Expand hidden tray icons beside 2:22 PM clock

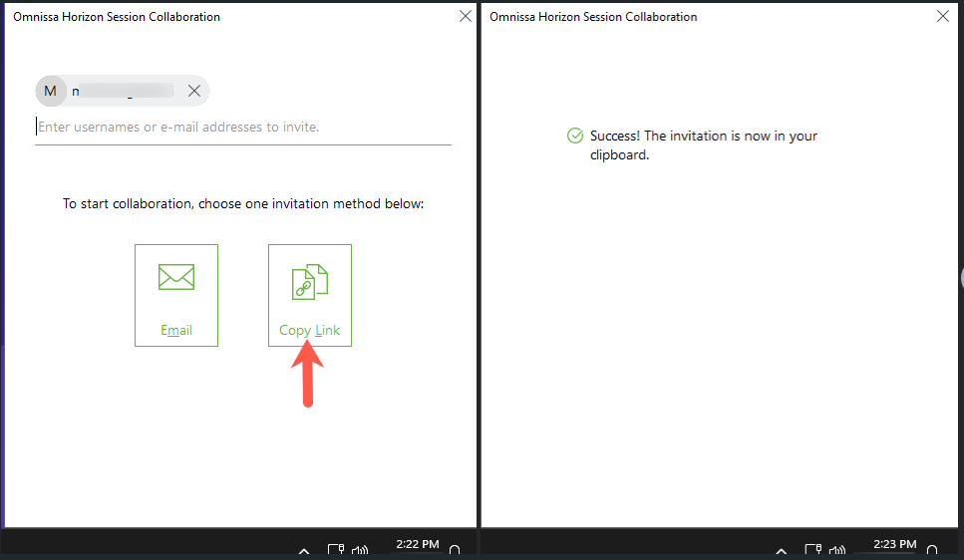(x=305, y=549)
